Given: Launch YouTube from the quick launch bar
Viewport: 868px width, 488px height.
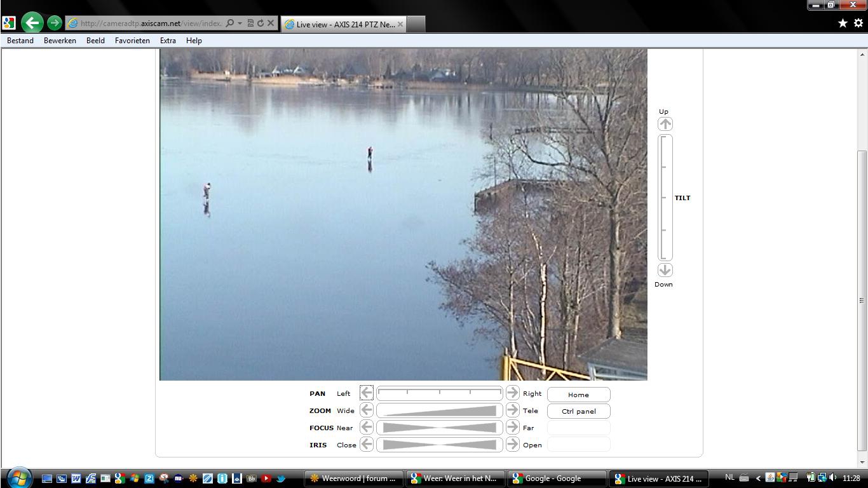Looking at the screenshot, I should 266,478.
